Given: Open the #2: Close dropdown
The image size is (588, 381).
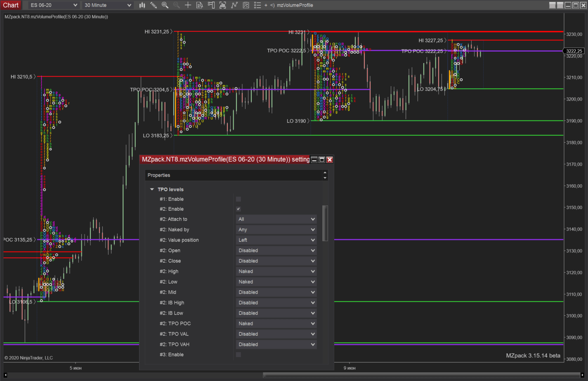Looking at the screenshot, I should point(276,261).
